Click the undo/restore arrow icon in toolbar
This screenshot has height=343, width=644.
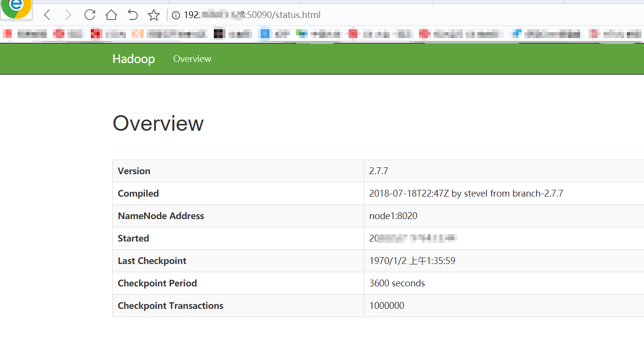132,15
